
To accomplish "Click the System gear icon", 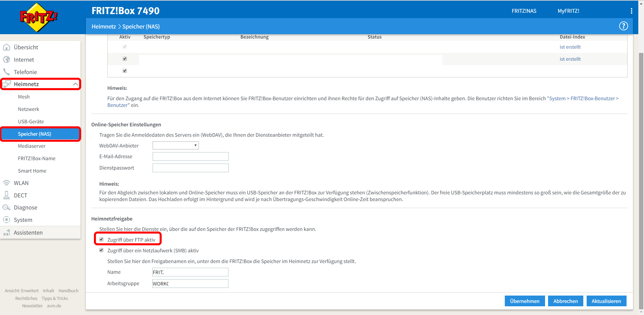I will pyautogui.click(x=6, y=220).
